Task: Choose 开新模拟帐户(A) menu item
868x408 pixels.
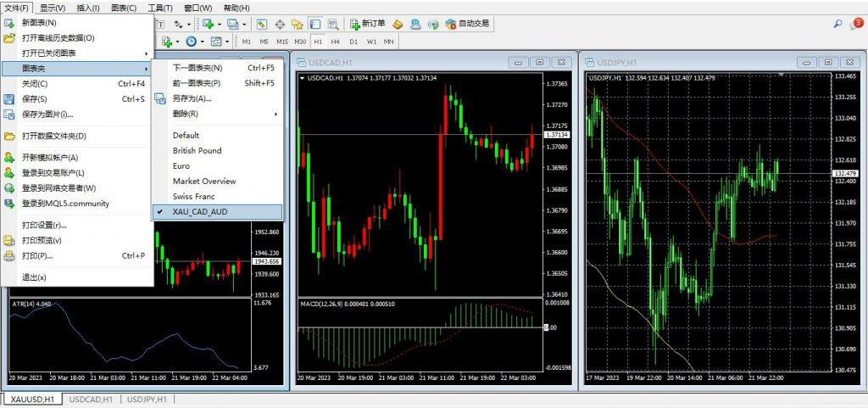Action: (x=77, y=158)
